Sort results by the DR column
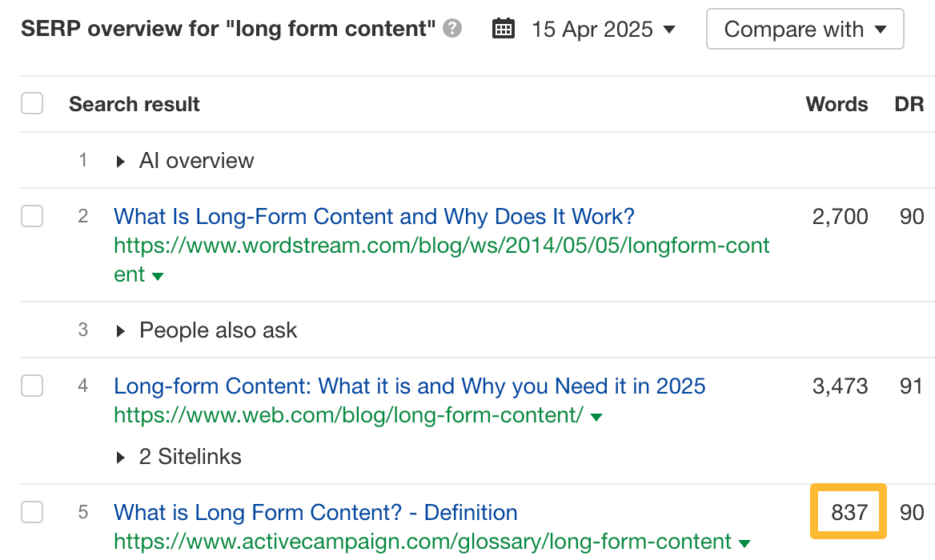The height and width of the screenshot is (560, 935). coord(909,104)
